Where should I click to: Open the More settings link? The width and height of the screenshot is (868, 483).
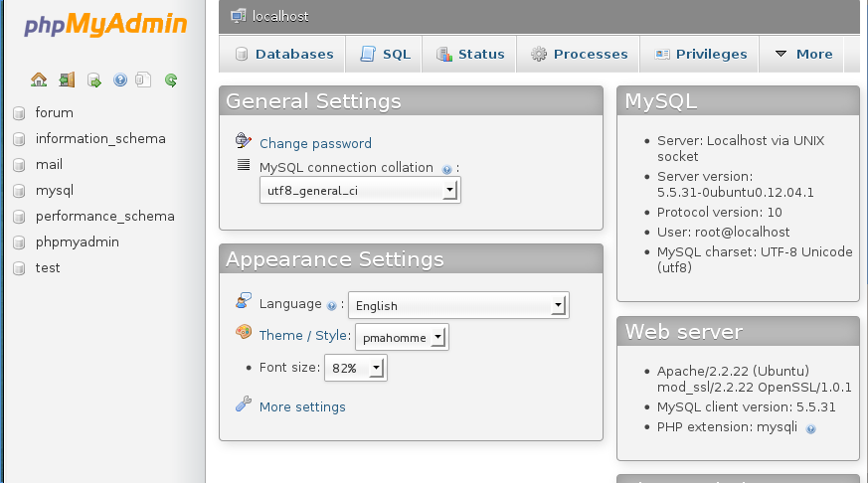coord(302,406)
